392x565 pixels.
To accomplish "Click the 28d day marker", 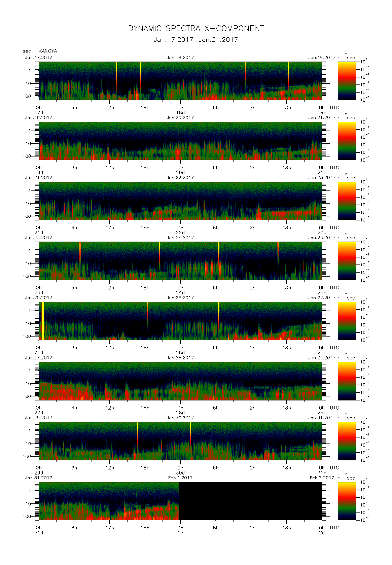I will click(180, 413).
